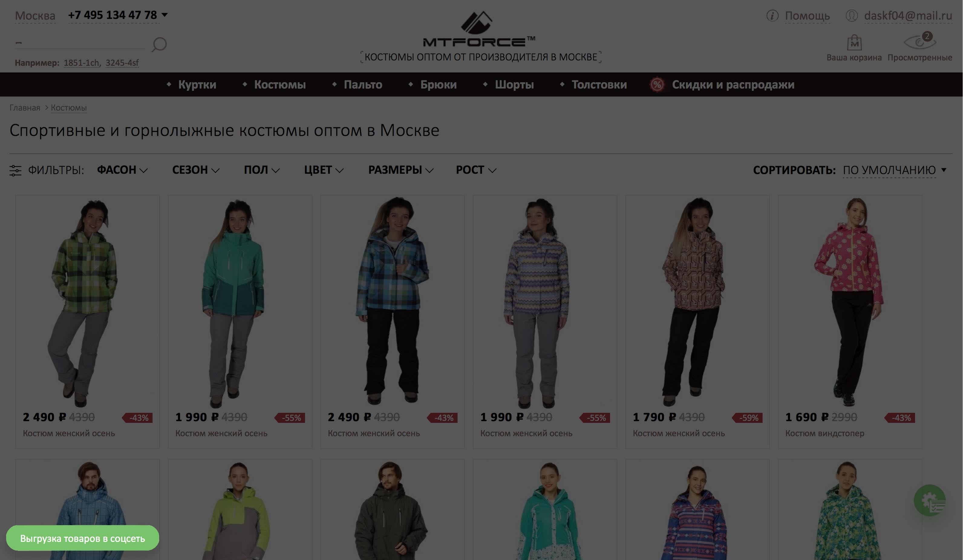This screenshot has width=963, height=560.
Task: Click the Выгрузка товаров в соцсеть button
Action: coord(83,538)
